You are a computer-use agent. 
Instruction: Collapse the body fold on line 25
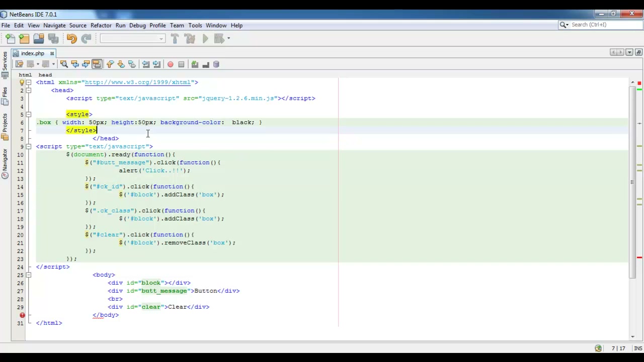pyautogui.click(x=29, y=275)
